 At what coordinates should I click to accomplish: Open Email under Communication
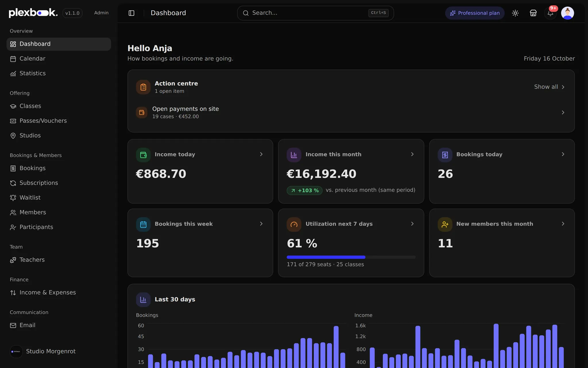point(59,325)
